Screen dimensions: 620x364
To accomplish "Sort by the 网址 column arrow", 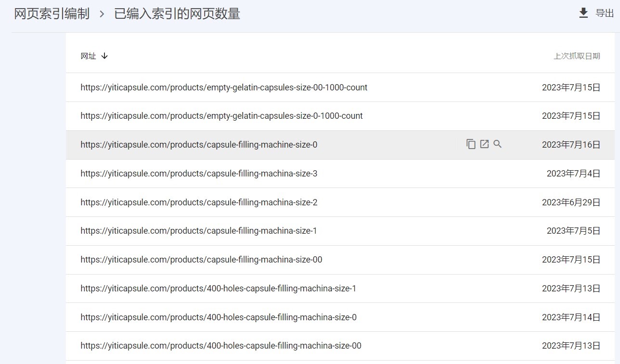I will click(x=104, y=56).
